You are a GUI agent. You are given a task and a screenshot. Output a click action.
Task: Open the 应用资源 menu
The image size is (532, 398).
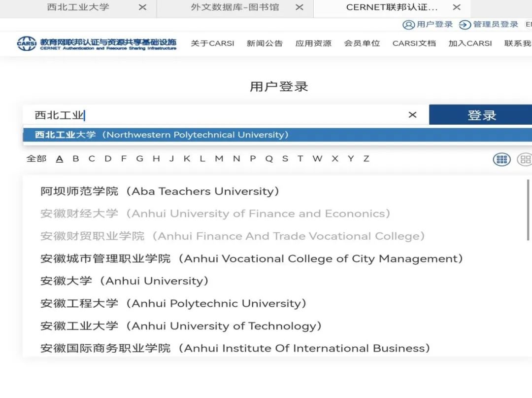(x=313, y=43)
